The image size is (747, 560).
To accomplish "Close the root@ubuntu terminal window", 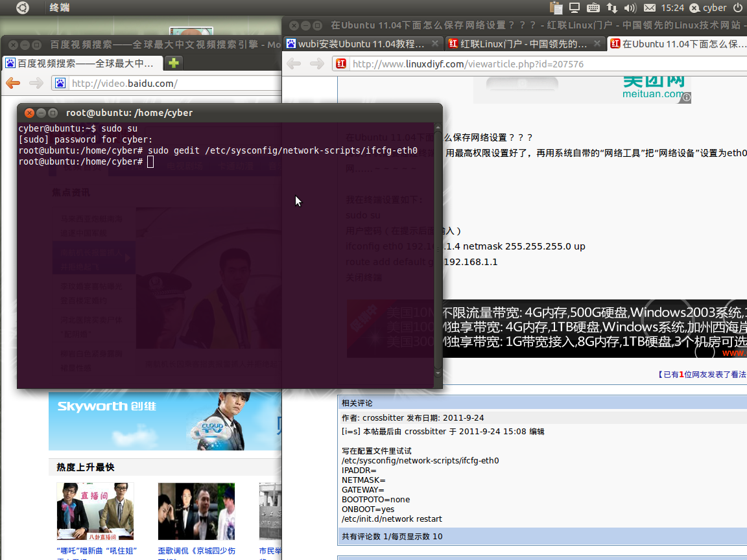I will coord(29,113).
